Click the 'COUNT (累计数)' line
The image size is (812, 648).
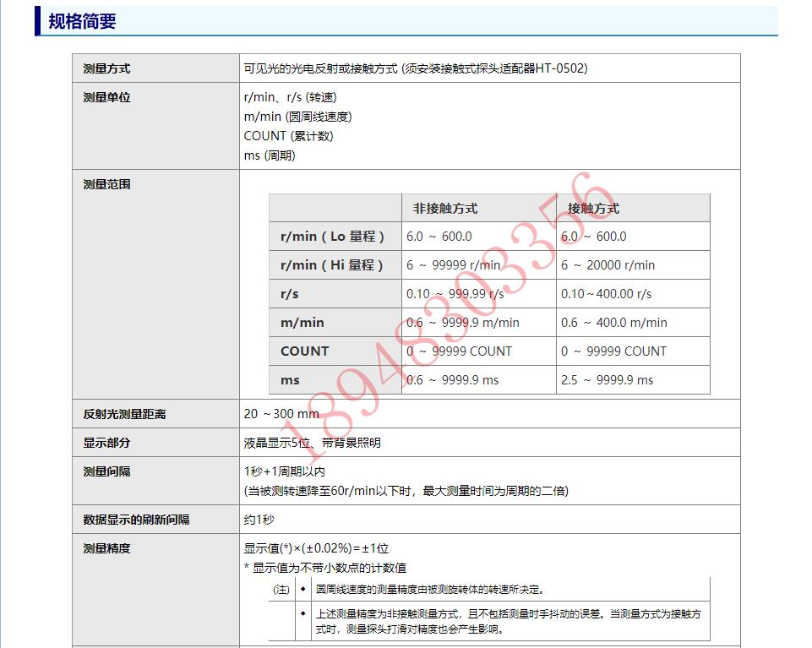288,136
